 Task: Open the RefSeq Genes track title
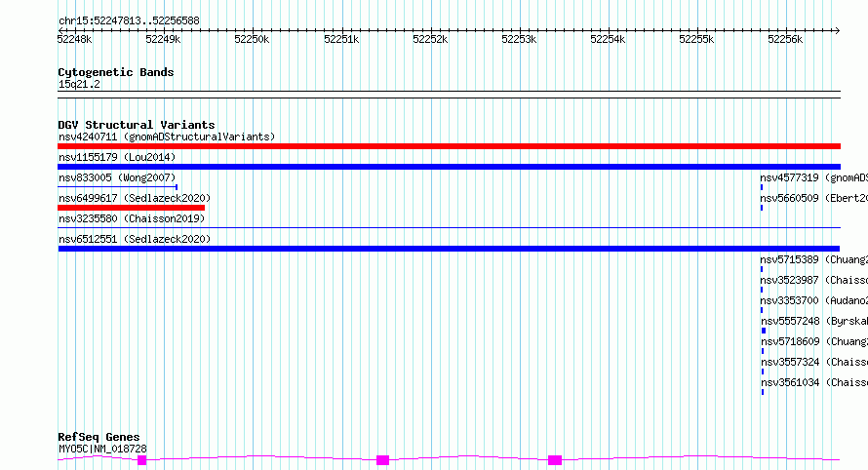click(x=99, y=438)
